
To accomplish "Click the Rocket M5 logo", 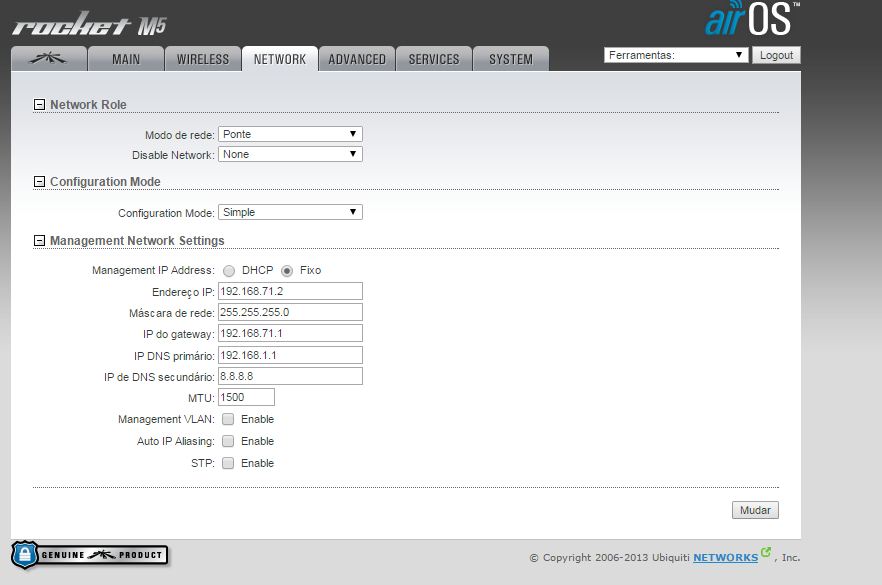I will coord(89,24).
